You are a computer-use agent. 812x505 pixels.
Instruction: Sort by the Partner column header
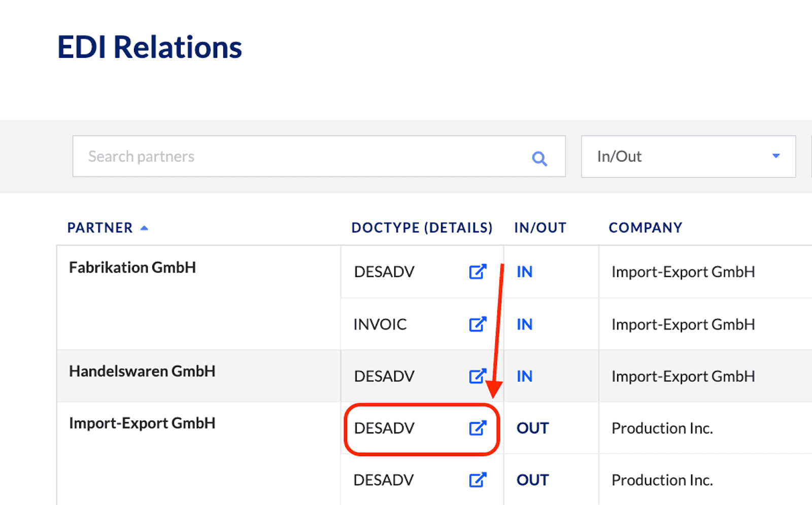(x=100, y=228)
